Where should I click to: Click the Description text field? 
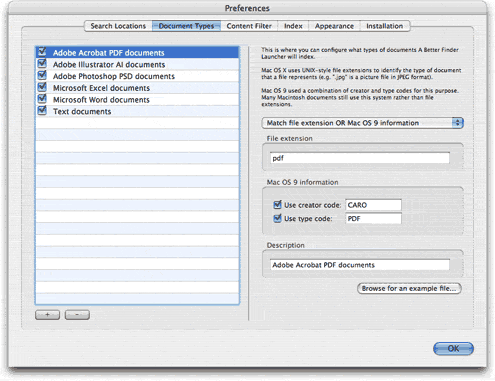[x=360, y=265]
